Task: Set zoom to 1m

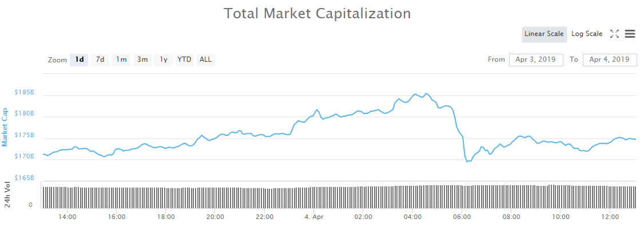Action: coord(121,60)
